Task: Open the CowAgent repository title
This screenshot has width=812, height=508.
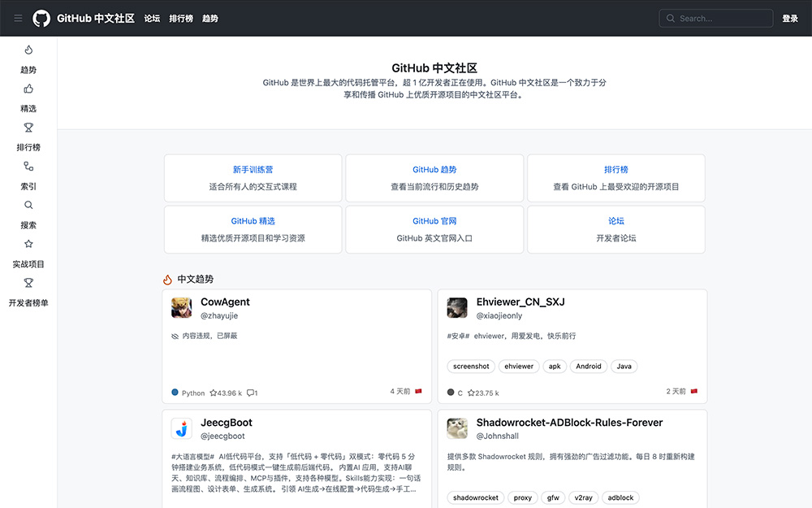Action: coord(225,302)
